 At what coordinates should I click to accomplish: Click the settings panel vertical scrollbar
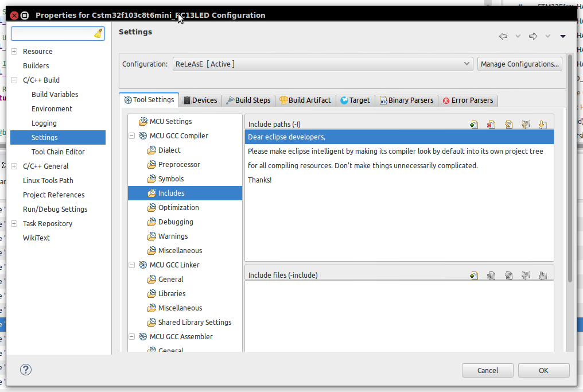click(570, 168)
